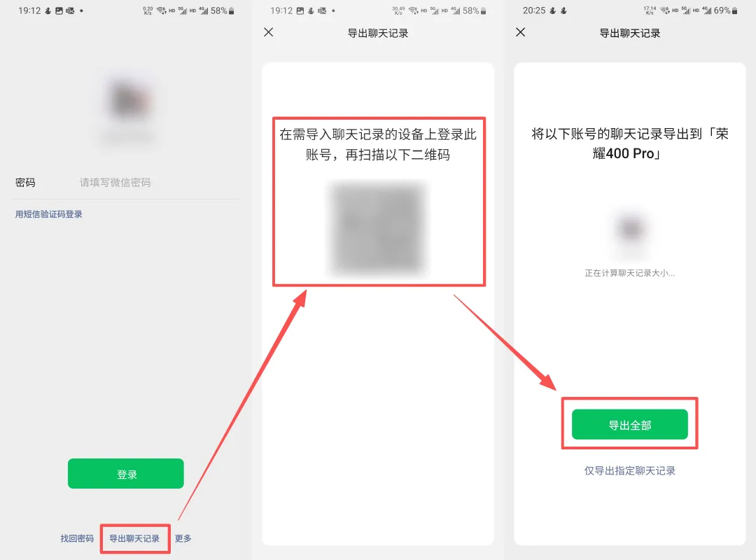Tap the 正在计算聊天记录大小 status text
This screenshot has width=756, height=560.
[x=630, y=273]
